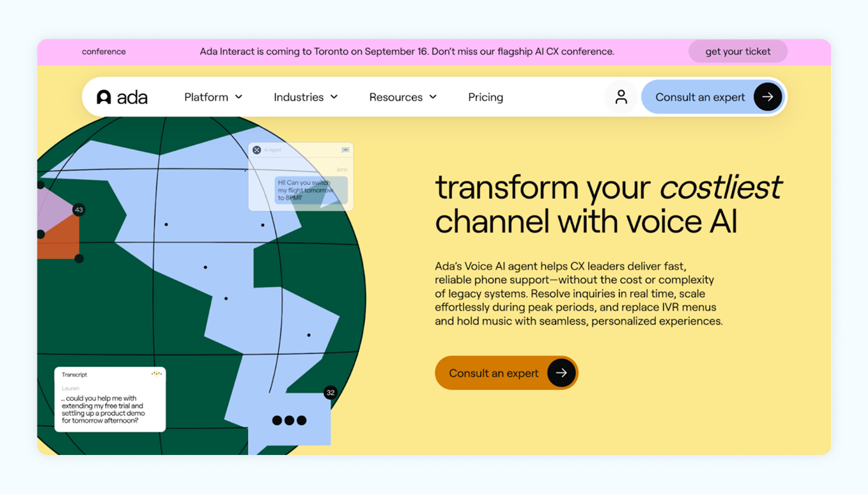Click the 'Lauren' name in Transcript card
Screen dimensions: 868x494
coord(71,388)
